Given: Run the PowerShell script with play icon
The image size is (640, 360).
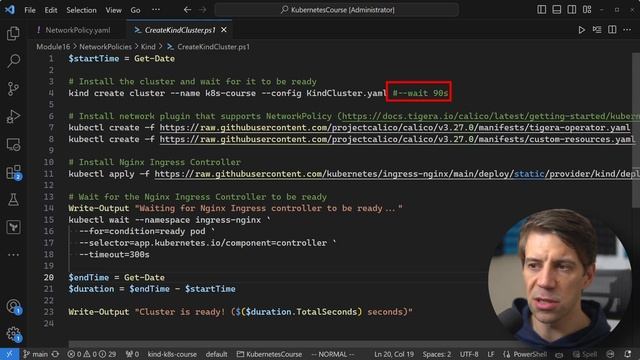Looking at the screenshot, I should tap(581, 30).
